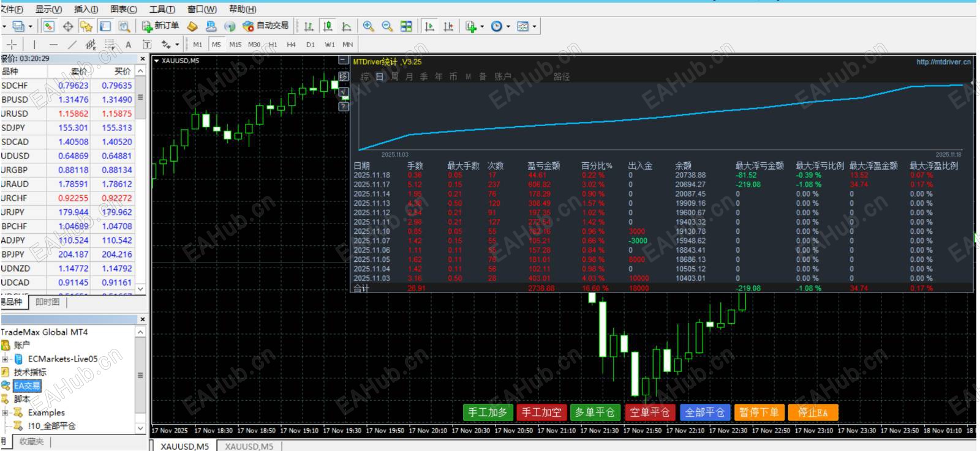The height and width of the screenshot is (451, 980).
Task: Open the 显示(V) view menu
Action: 48,9
